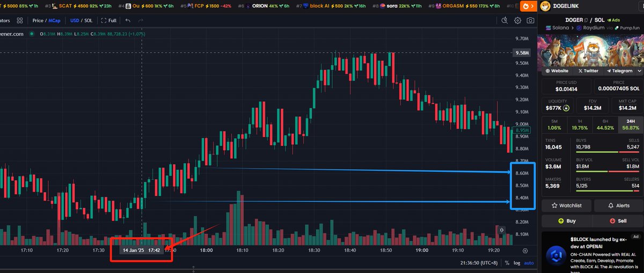Open trending token block AI

[x=331, y=6]
